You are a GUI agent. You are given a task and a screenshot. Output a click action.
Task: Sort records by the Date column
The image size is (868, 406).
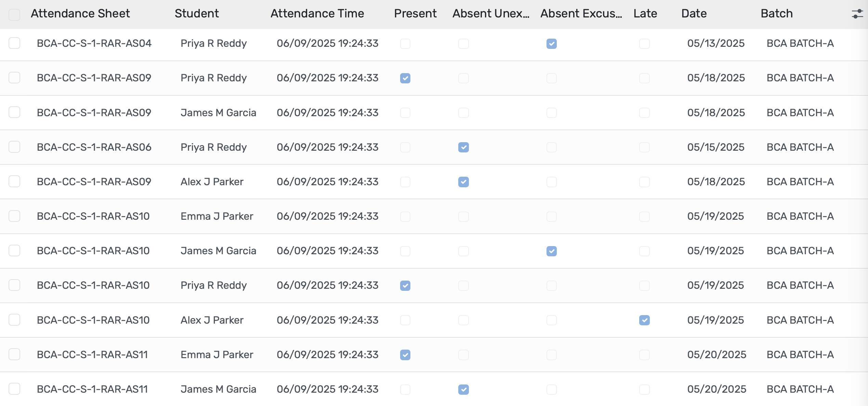694,14
